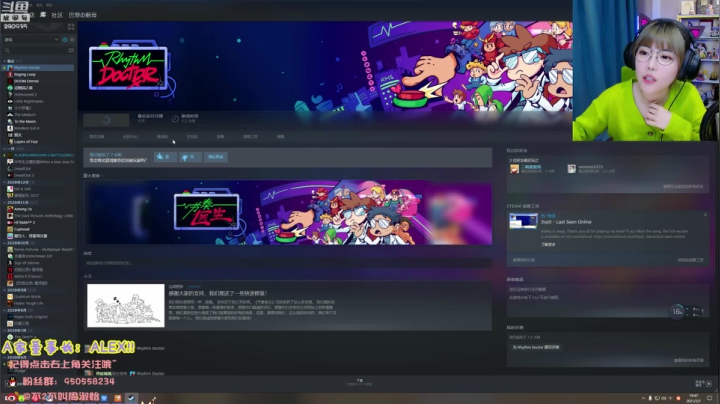Open the store page tab under the banner
720x404 pixels.
point(96,137)
